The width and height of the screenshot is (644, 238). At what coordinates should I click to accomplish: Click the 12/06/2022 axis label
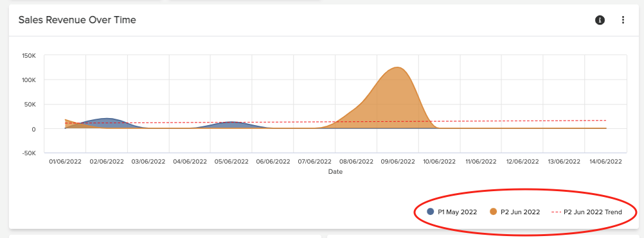523,162
